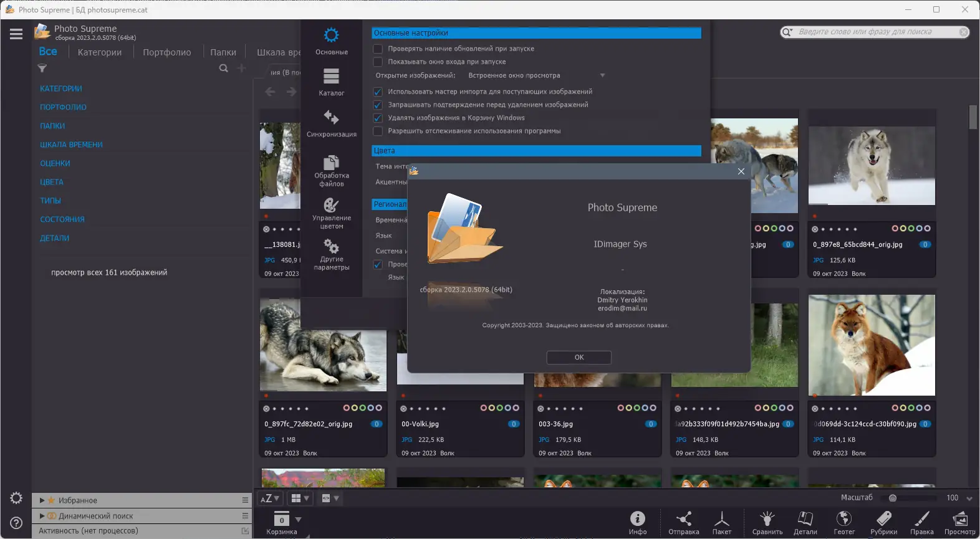The width and height of the screenshot is (980, 539).
Task: Toggle check for updates at startup checkbox
Action: click(378, 49)
